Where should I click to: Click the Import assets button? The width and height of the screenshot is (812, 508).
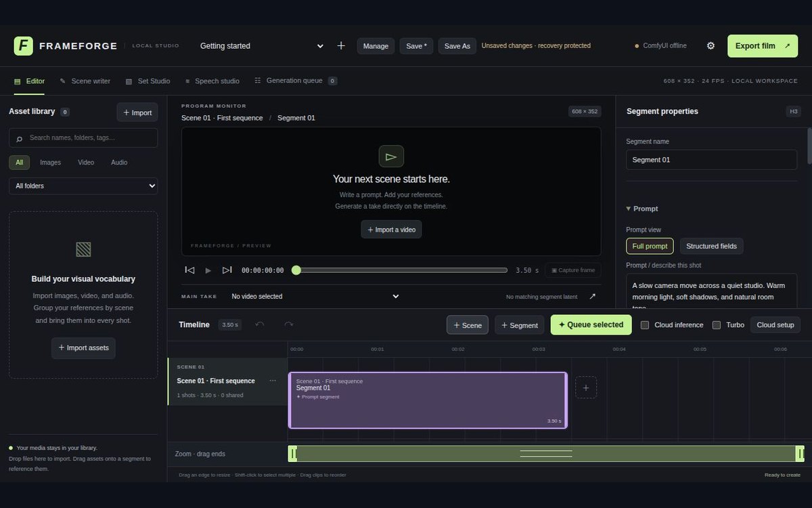pyautogui.click(x=83, y=348)
